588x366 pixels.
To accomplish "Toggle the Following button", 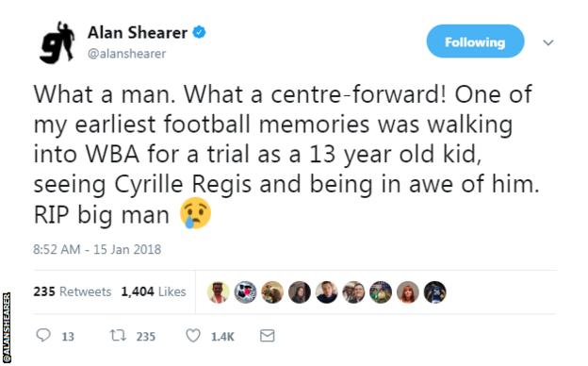I will pos(475,42).
